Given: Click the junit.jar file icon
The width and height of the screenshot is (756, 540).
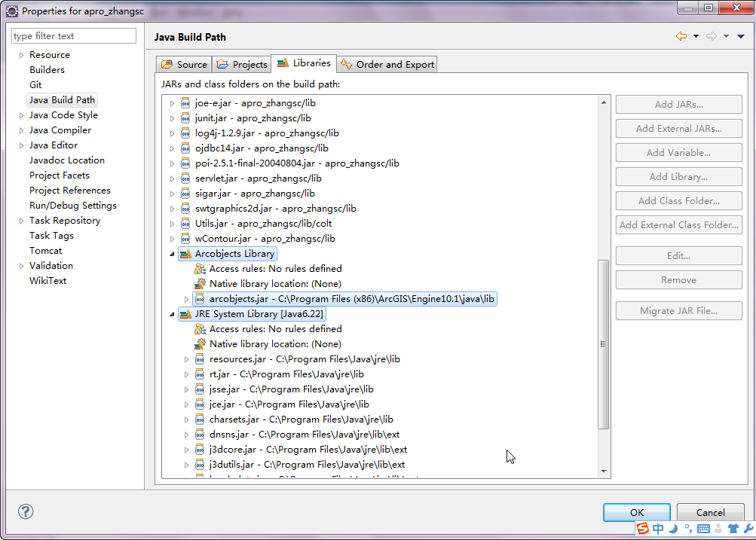Looking at the screenshot, I should [185, 118].
